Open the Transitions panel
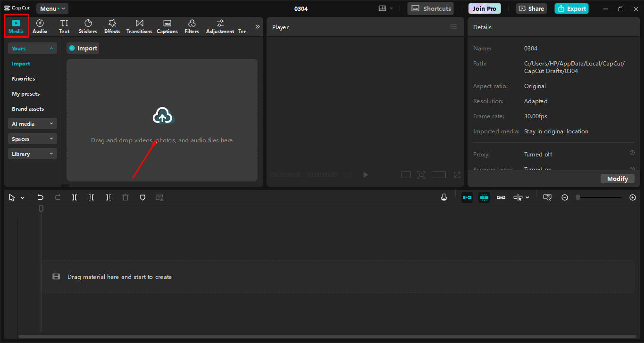The width and height of the screenshot is (644, 343). (139, 26)
